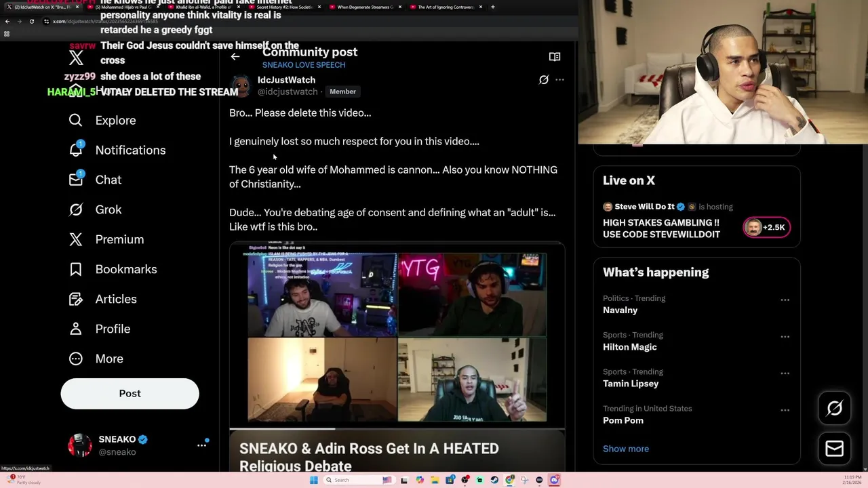Image resolution: width=868 pixels, height=488 pixels.
Task: Open the SNEAKO & Adin Ross video title
Action: 369,457
